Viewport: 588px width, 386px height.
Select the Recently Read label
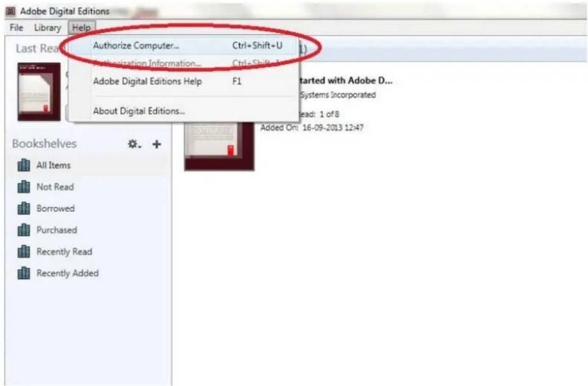(x=64, y=252)
